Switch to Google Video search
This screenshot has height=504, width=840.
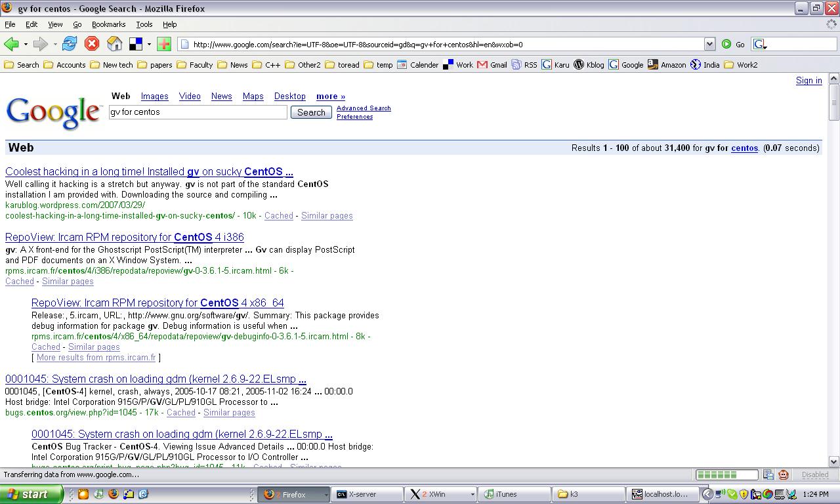pyautogui.click(x=190, y=96)
